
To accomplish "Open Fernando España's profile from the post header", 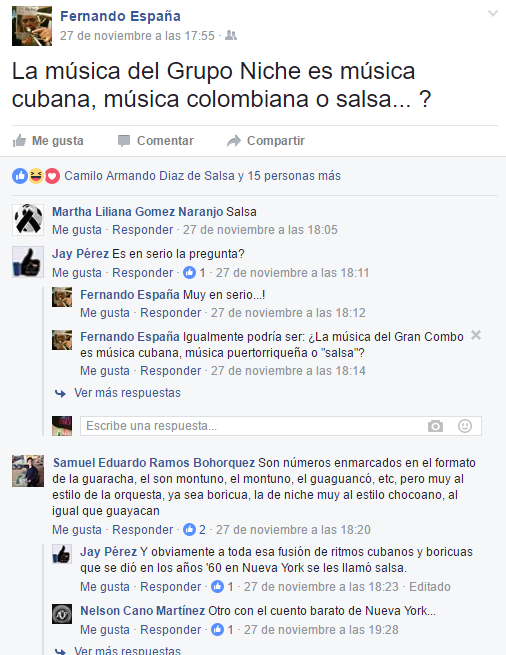I will (x=120, y=16).
